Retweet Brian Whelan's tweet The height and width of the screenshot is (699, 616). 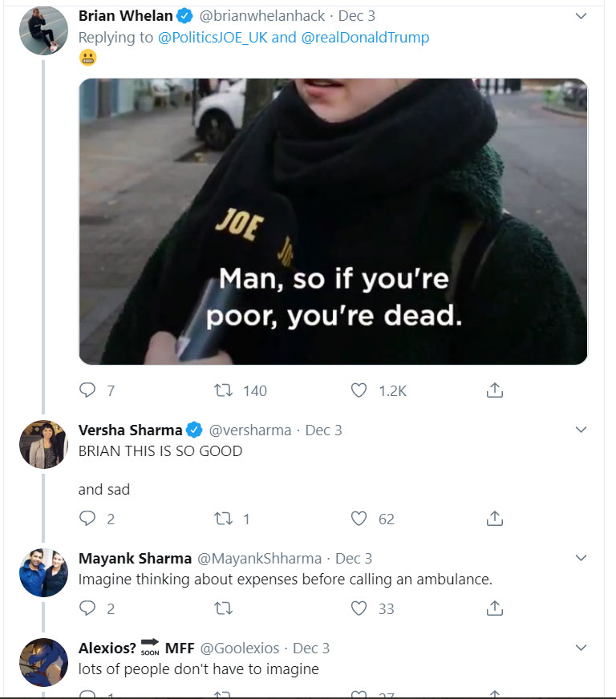(x=224, y=390)
